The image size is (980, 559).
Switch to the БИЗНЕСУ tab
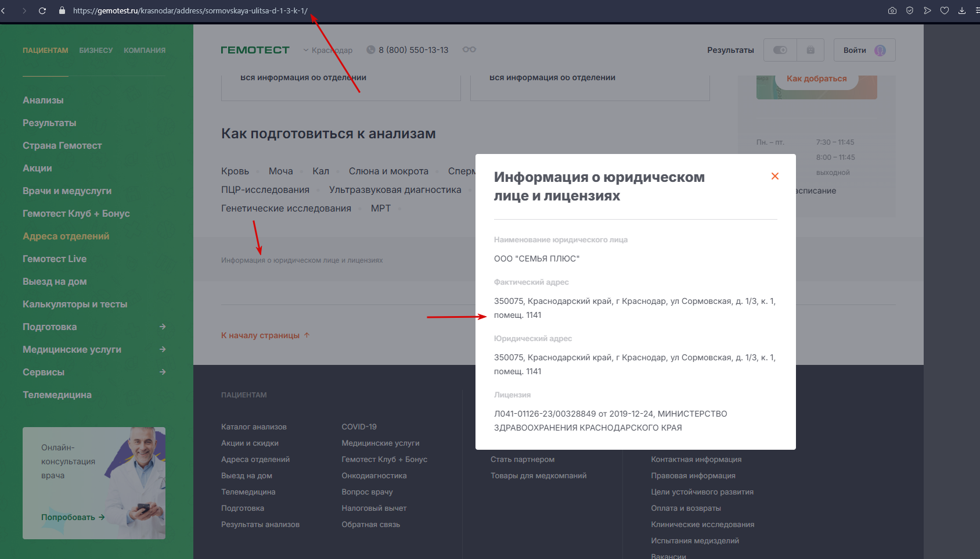click(96, 51)
